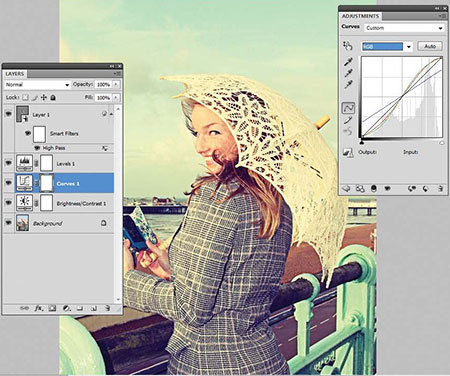Create a new layer in Layers panel
This screenshot has width=450, height=376.
coord(94,308)
